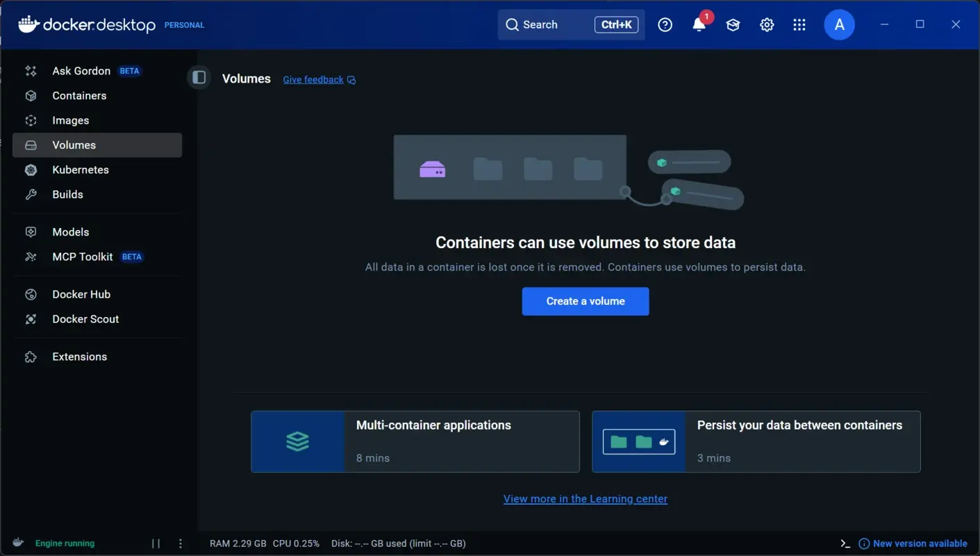The image size is (980, 556).
Task: Open the Containers view
Action: click(79, 95)
